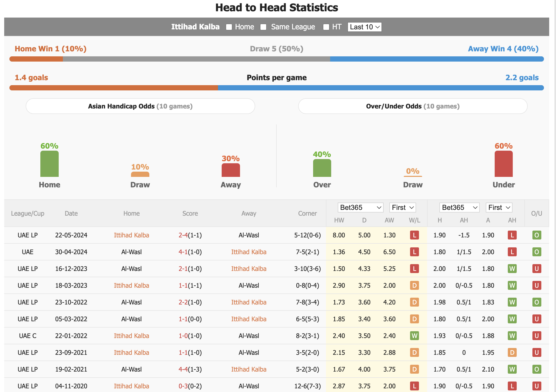Click Ittihad Kalba in 22-01-2022 row
Image resolution: width=556 pixels, height=392 pixels.
(x=132, y=336)
